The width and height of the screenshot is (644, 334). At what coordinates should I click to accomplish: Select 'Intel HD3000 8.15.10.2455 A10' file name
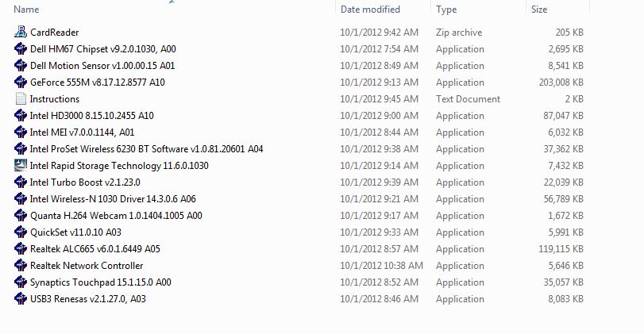(91, 116)
